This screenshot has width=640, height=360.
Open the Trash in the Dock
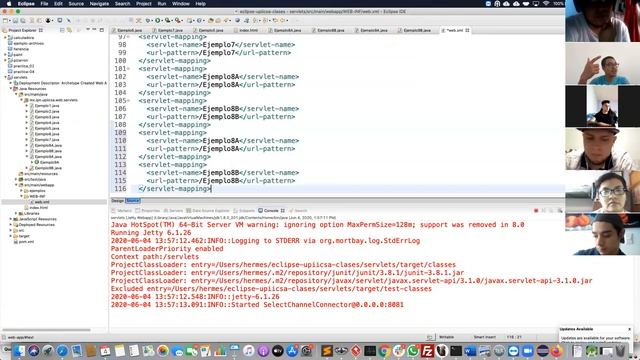pos(620,351)
